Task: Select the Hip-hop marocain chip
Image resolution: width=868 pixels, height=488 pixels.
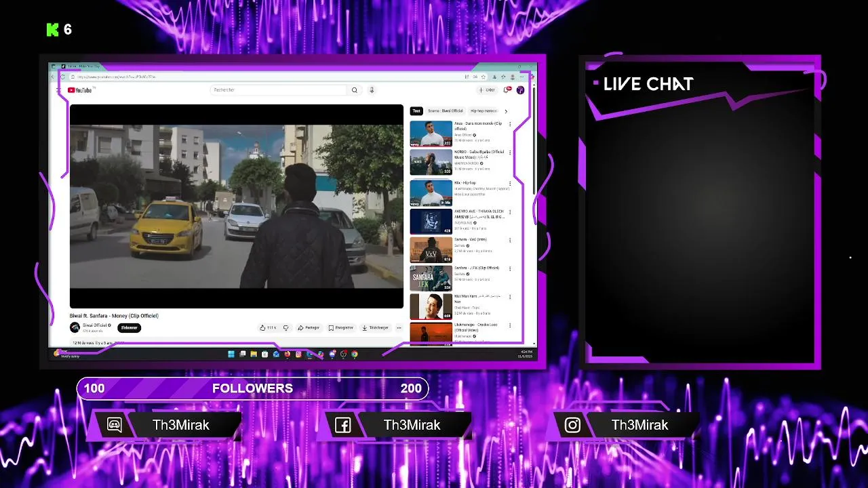Action: click(484, 110)
